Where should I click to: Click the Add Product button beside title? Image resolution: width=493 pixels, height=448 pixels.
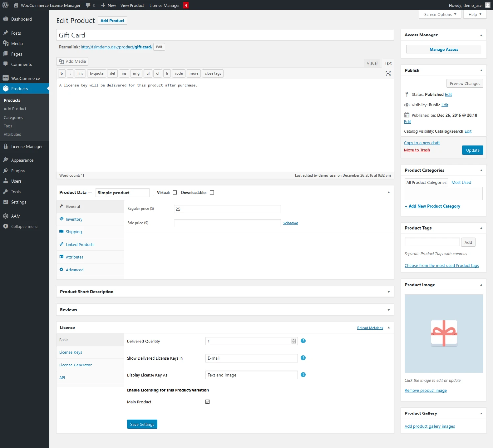pos(112,21)
